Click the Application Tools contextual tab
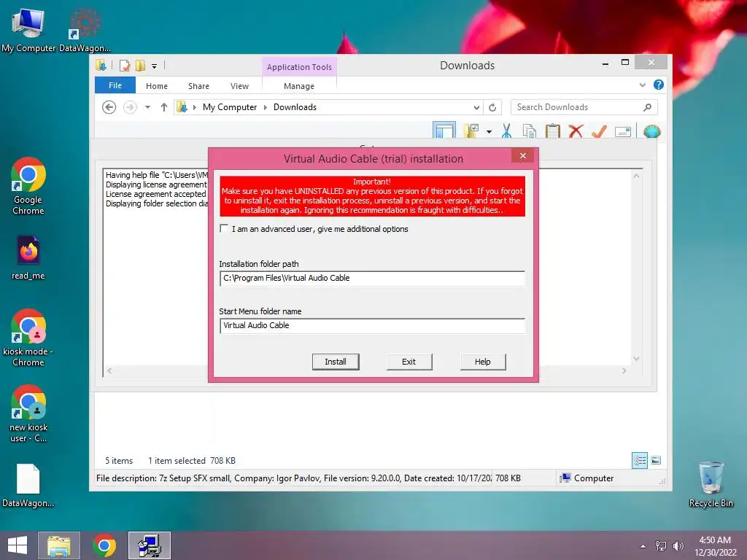 pos(299,67)
